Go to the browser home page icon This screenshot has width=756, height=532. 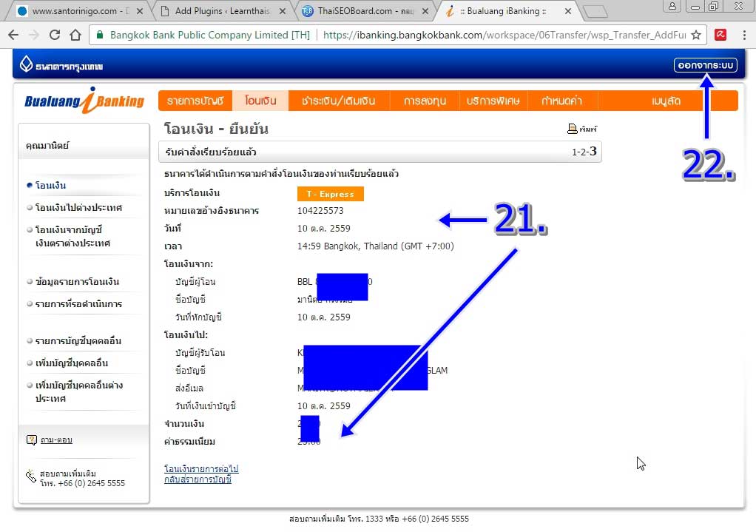[x=75, y=35]
